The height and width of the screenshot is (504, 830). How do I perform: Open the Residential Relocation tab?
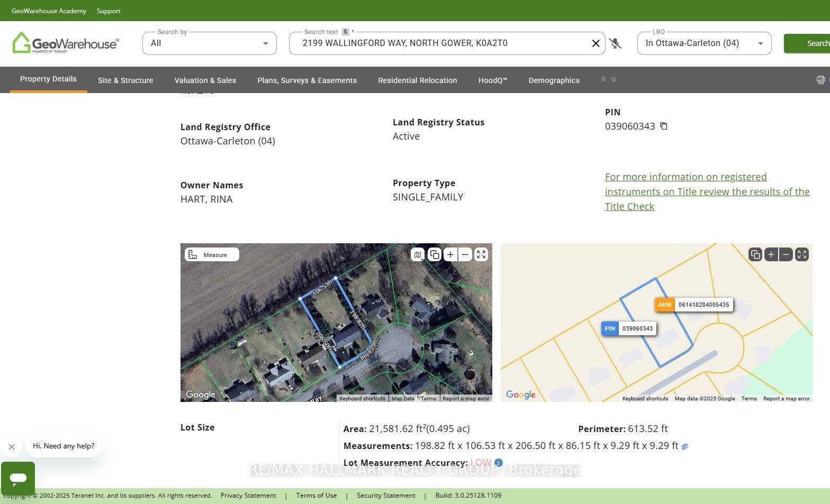(417, 80)
